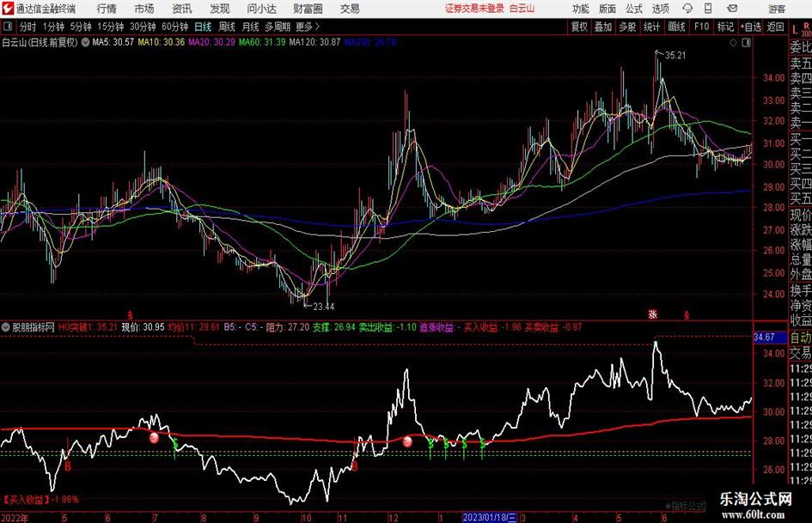Image resolution: width=812 pixels, height=523 pixels.
Task: Click the MA60: 31.39 value label
Action: pos(262,42)
